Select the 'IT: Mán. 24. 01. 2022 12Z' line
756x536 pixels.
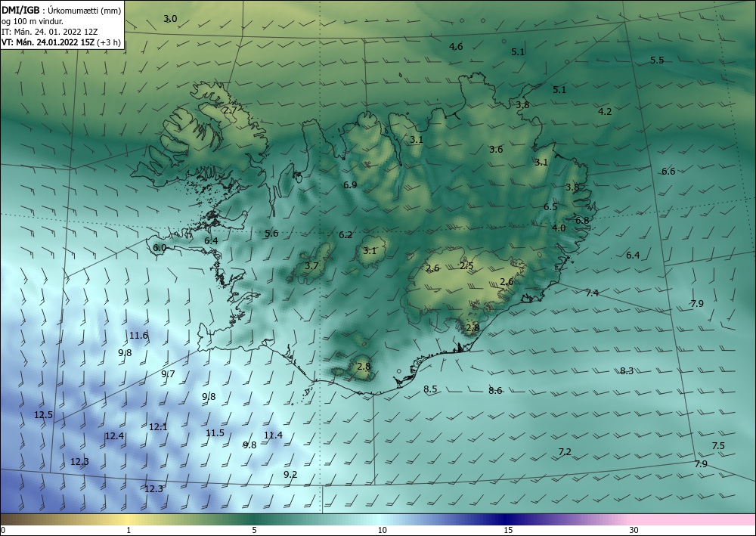click(49, 32)
